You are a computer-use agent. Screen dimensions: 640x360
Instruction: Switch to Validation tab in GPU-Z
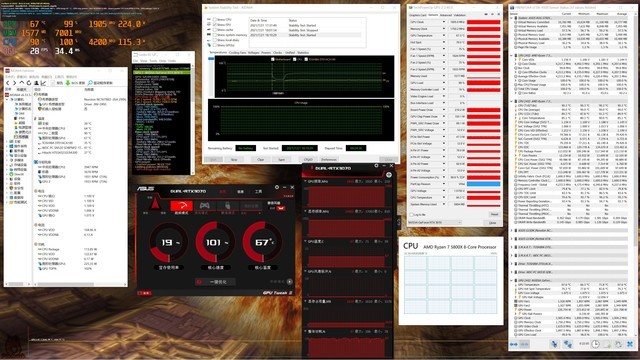click(460, 15)
